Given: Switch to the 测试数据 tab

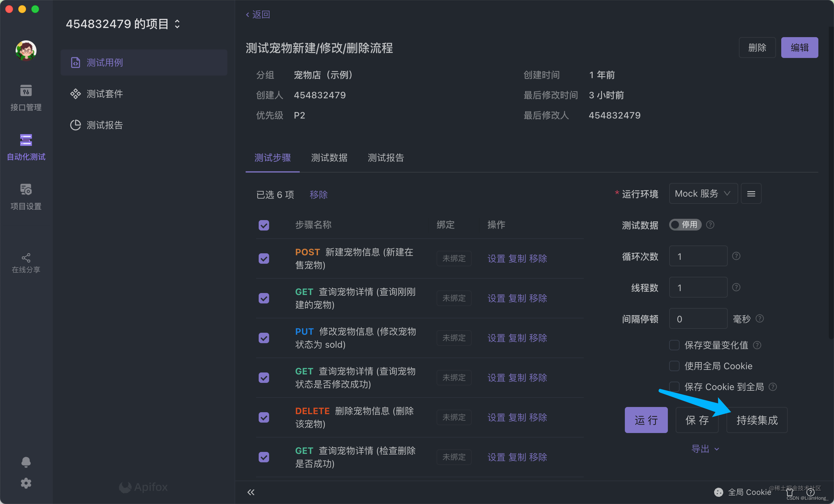Looking at the screenshot, I should (x=330, y=158).
